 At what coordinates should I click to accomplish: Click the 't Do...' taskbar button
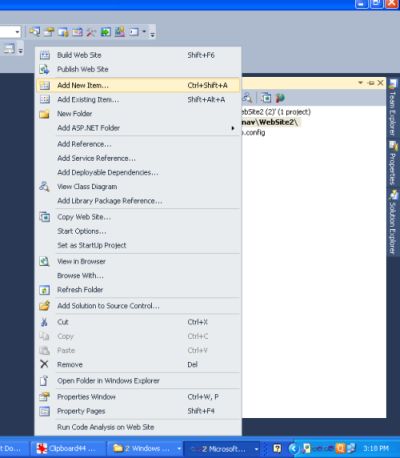[14, 449]
